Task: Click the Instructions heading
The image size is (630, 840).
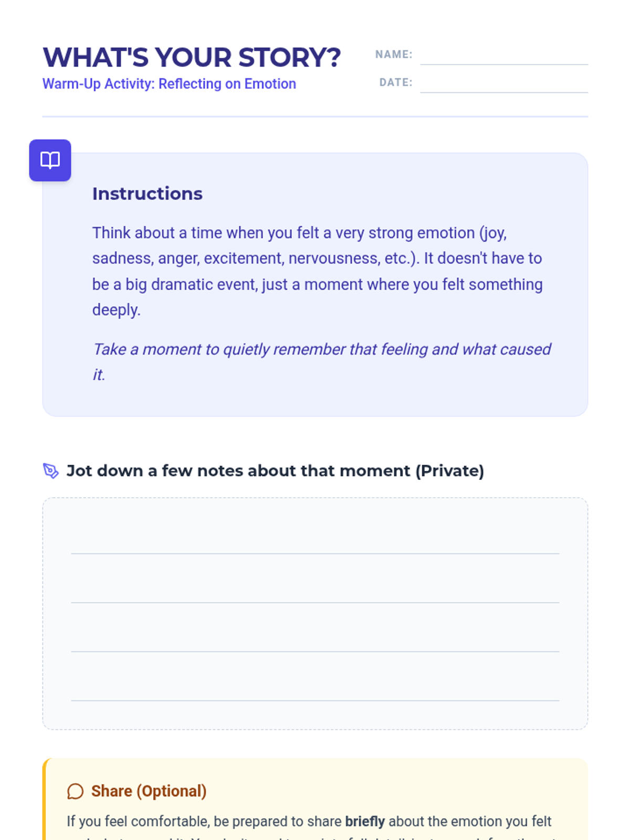Action: pos(147,194)
